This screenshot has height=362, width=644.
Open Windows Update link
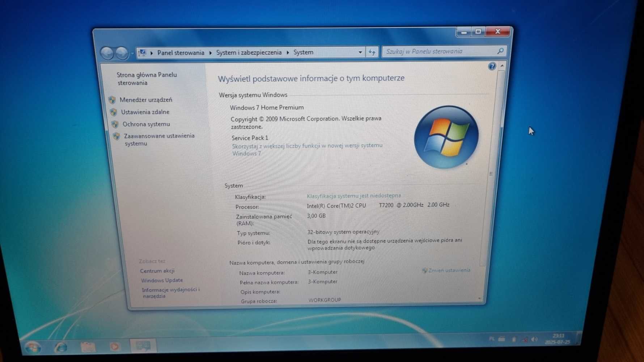coord(162,280)
